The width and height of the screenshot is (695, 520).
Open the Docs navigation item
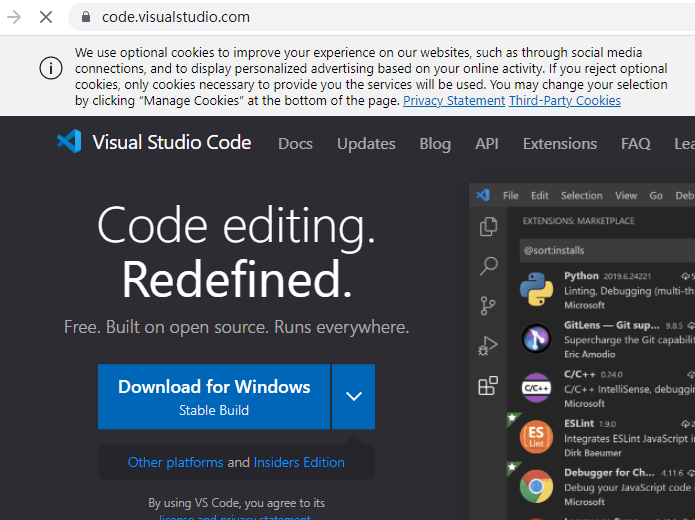[x=295, y=144]
